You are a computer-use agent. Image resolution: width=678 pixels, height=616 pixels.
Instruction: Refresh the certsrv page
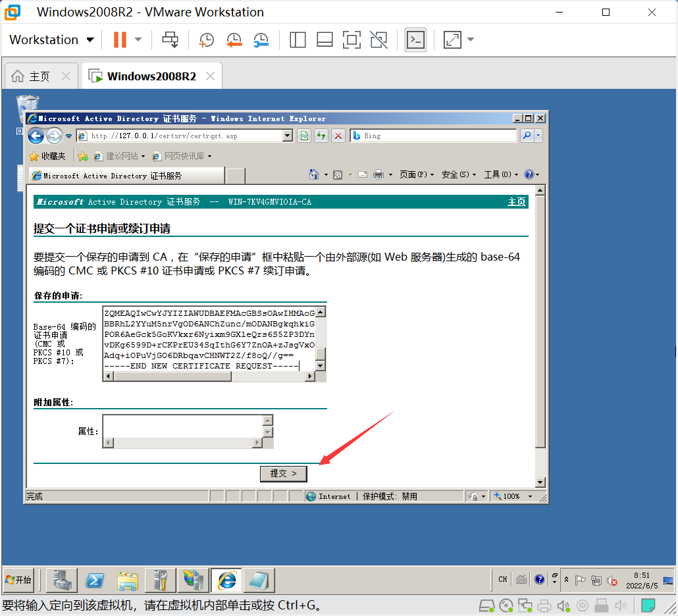tap(321, 136)
